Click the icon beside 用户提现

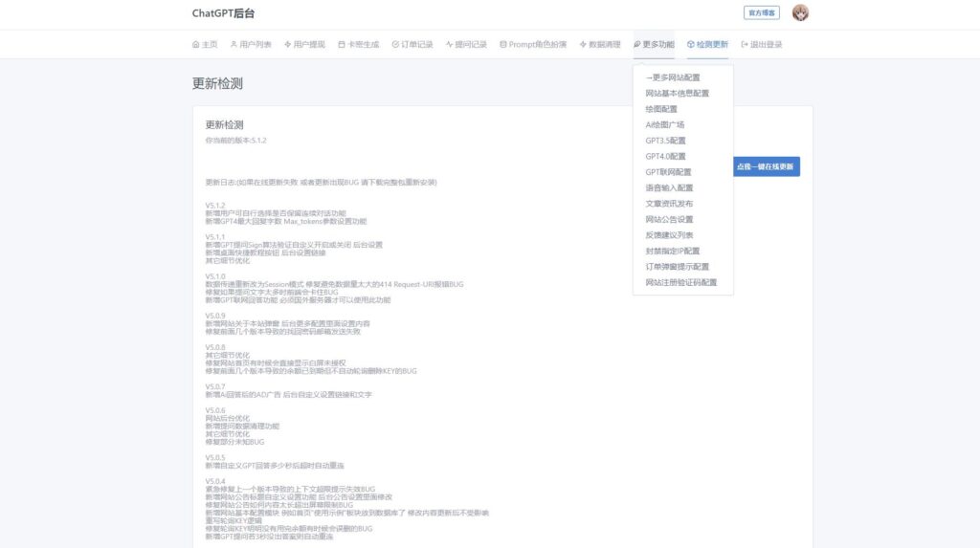(x=287, y=44)
